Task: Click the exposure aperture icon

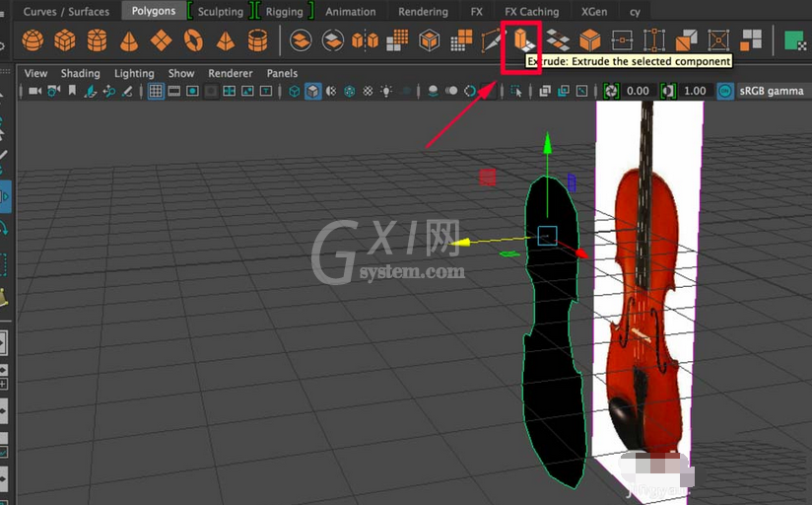Action: point(611,92)
